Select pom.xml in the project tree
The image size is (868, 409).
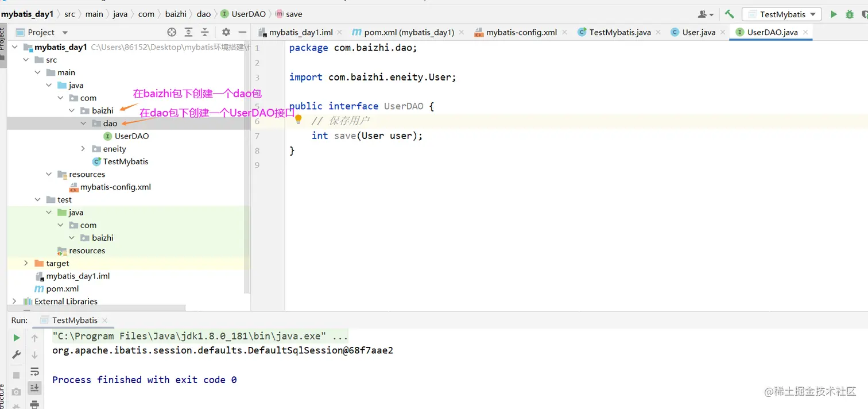[x=62, y=288]
